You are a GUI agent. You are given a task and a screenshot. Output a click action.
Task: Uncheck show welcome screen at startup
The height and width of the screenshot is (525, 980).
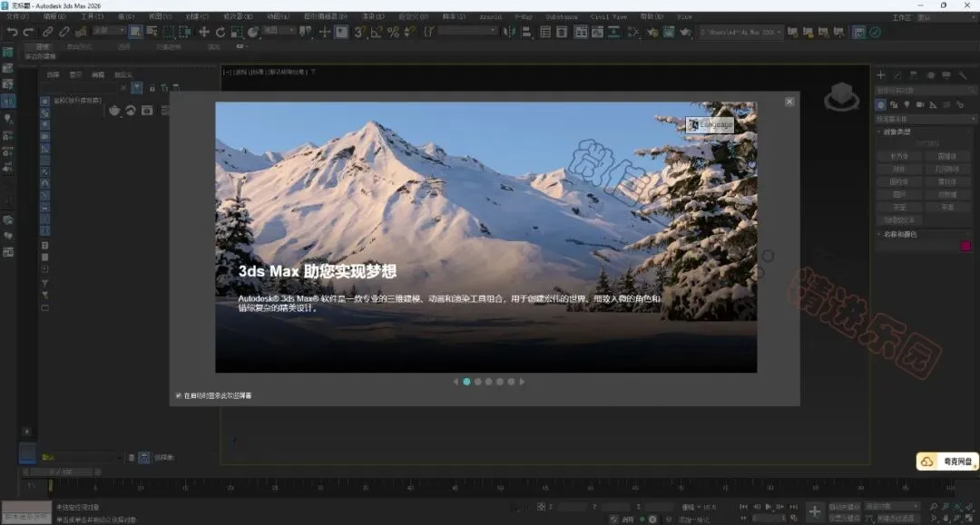pos(178,395)
